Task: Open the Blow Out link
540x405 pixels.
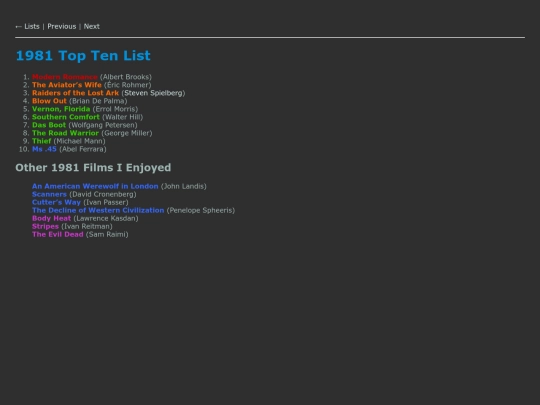Action: click(x=49, y=101)
